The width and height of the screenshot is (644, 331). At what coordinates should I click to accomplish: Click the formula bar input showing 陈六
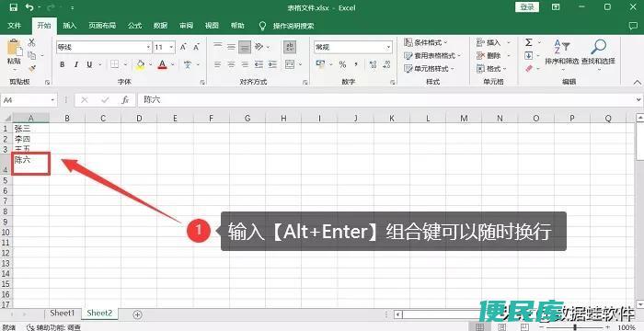386,100
